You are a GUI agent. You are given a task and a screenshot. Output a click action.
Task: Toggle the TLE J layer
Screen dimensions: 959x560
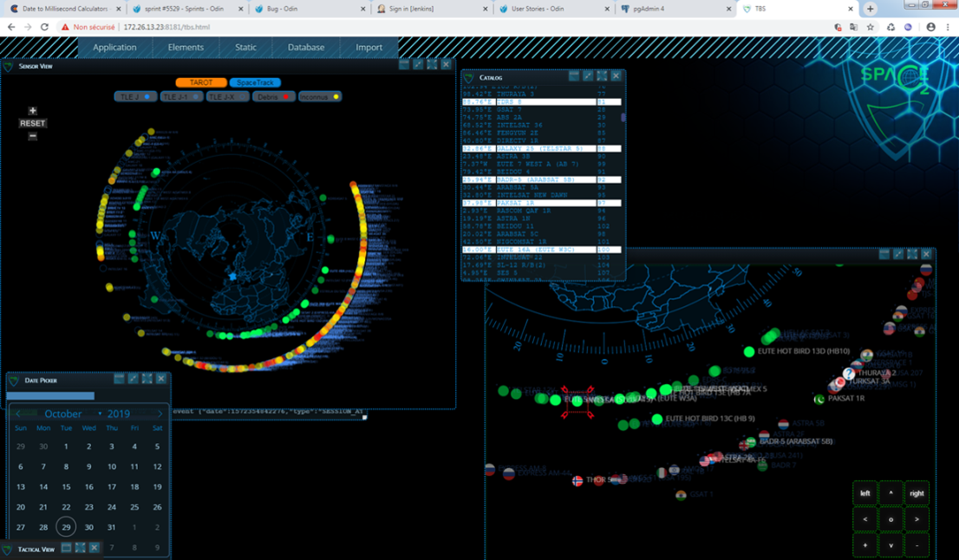134,96
